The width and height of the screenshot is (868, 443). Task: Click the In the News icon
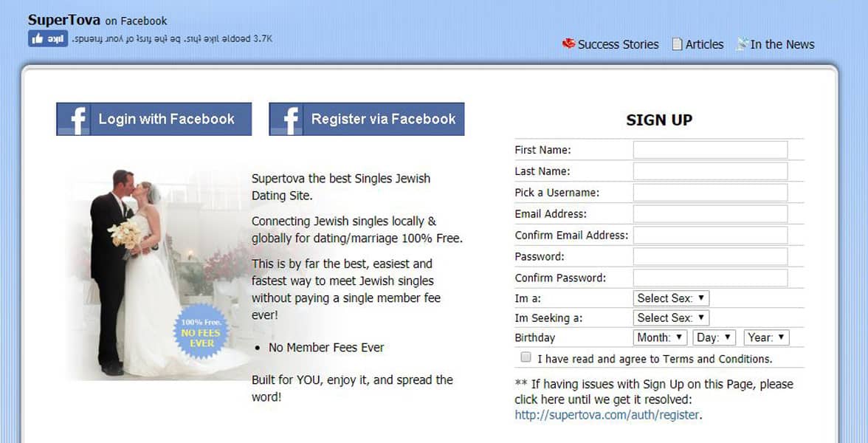(x=742, y=44)
